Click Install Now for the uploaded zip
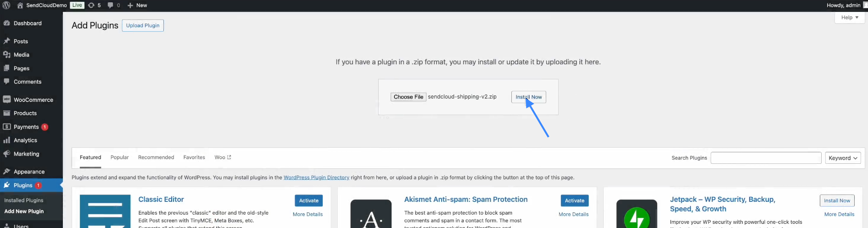This screenshot has height=228, width=868. pyautogui.click(x=529, y=97)
